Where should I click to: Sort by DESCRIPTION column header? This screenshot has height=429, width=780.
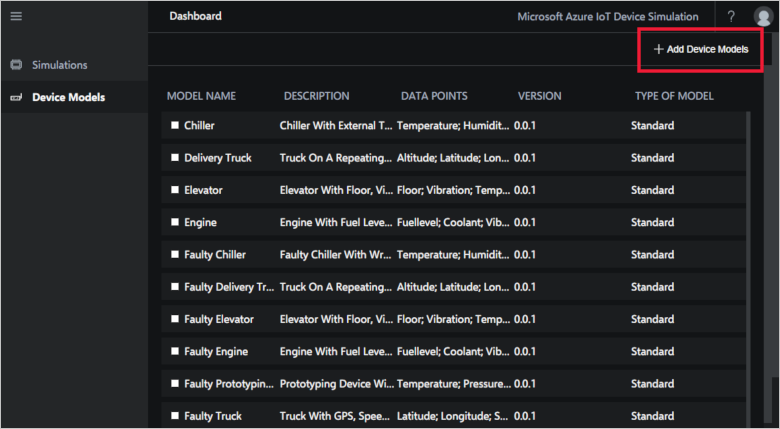point(316,96)
